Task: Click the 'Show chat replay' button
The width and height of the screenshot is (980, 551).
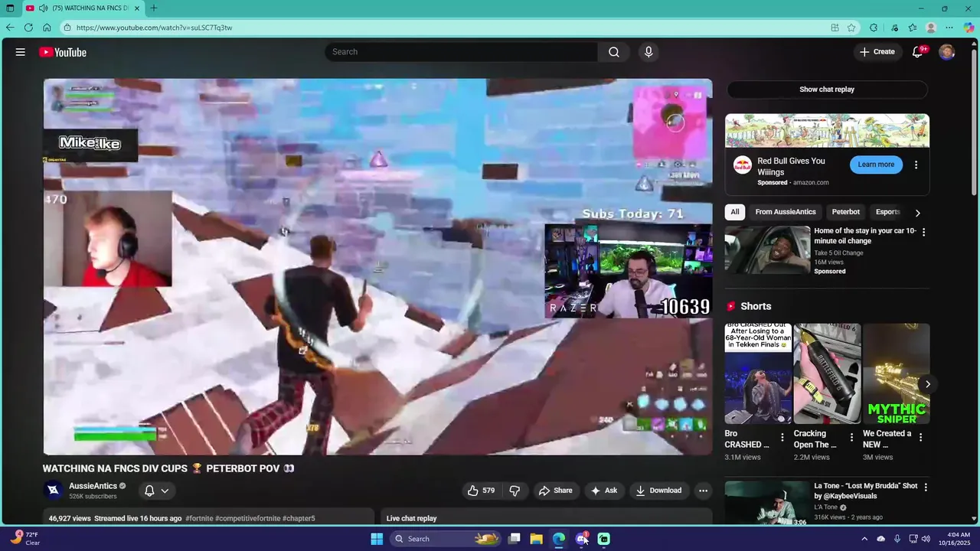Action: [x=827, y=90]
